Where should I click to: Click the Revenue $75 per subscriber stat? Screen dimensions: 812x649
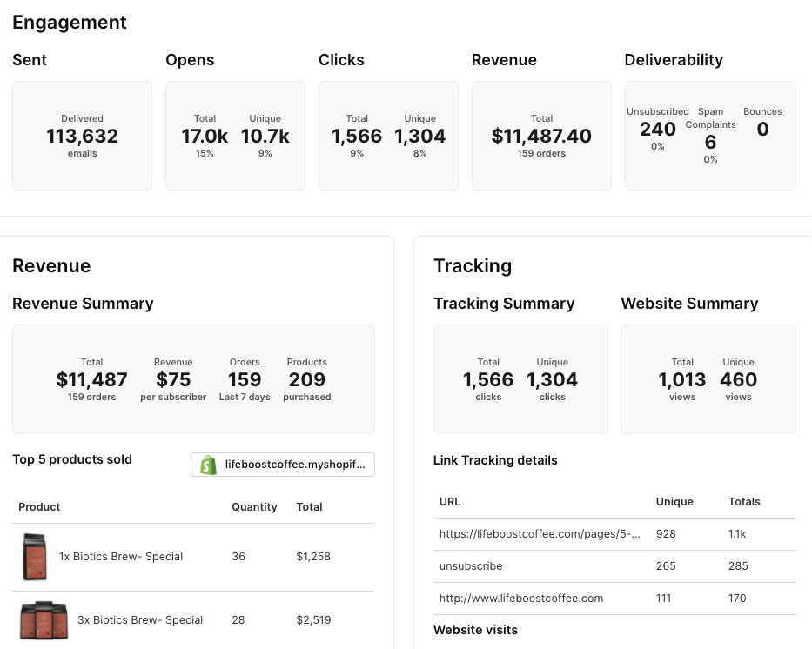173,380
